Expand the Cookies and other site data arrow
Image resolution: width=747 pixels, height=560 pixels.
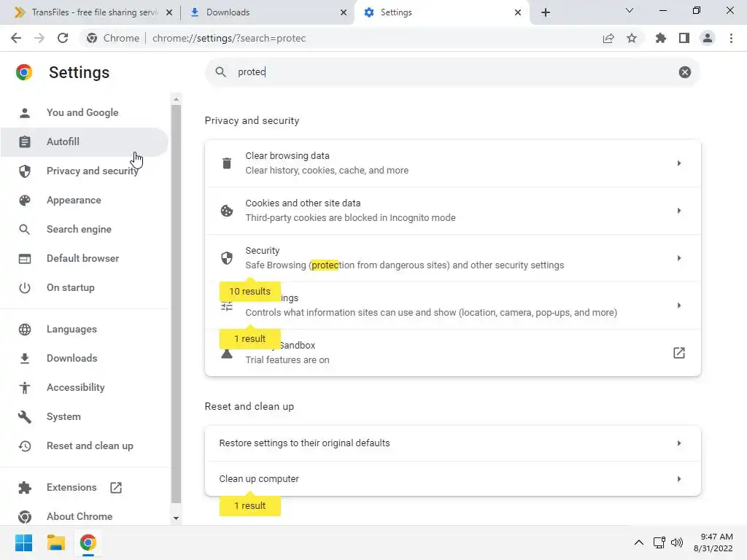pyautogui.click(x=679, y=211)
